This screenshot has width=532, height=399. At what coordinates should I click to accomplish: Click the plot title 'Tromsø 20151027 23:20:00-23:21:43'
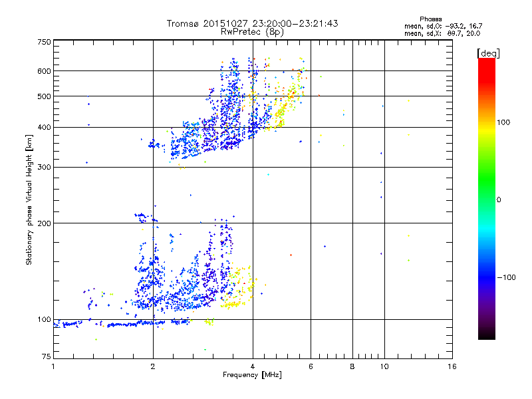click(252, 23)
